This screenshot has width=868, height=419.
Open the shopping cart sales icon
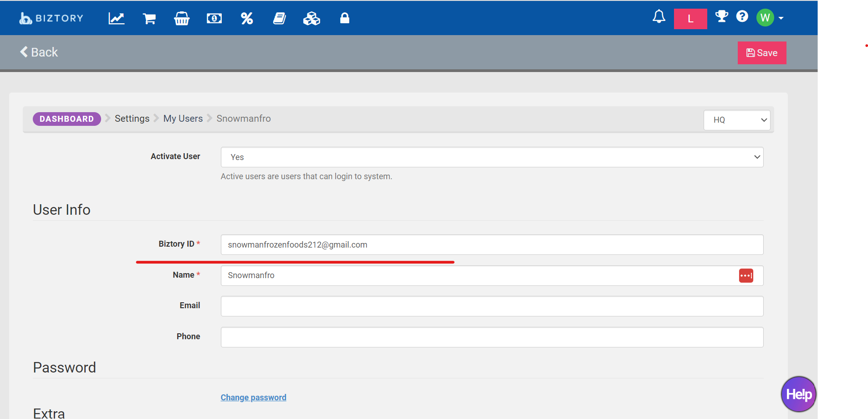pyautogui.click(x=149, y=18)
